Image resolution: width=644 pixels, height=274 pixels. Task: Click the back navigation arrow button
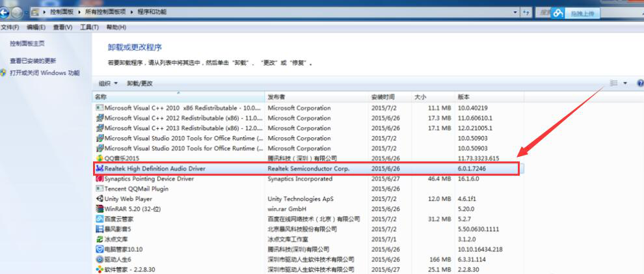[5, 12]
